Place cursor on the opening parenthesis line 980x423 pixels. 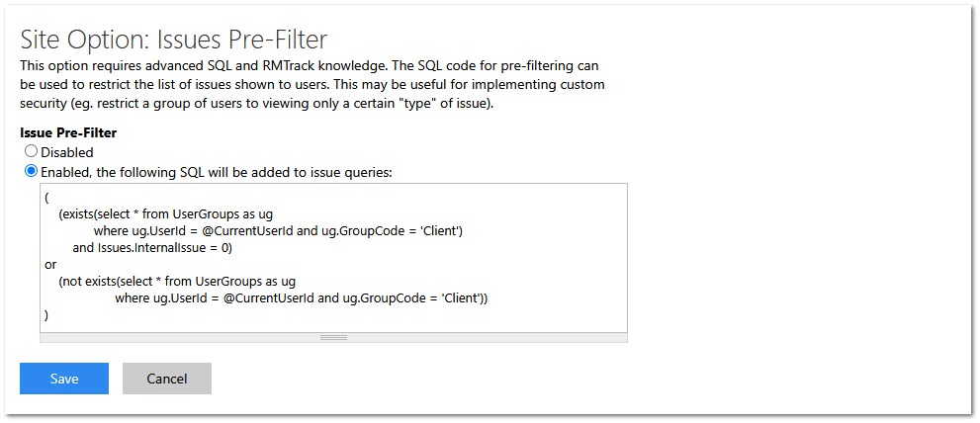click(46, 197)
